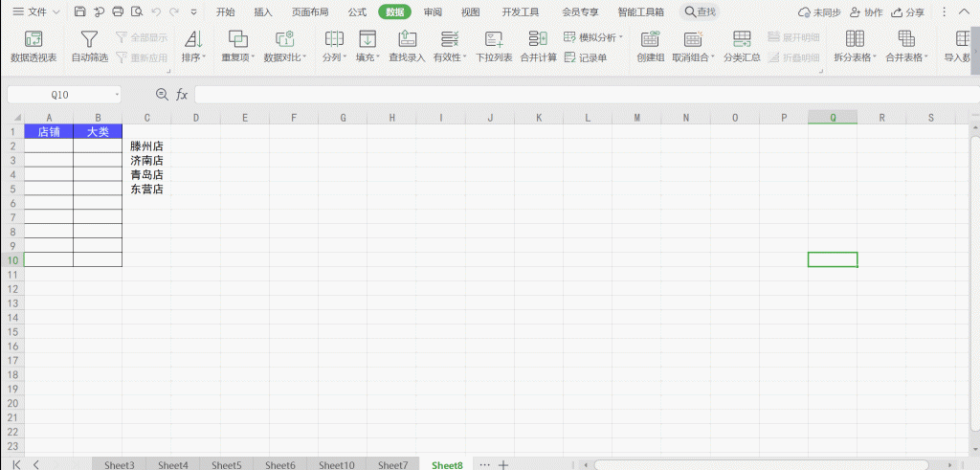Click the horizontal scrollbar at the bottom

[x=766, y=464]
